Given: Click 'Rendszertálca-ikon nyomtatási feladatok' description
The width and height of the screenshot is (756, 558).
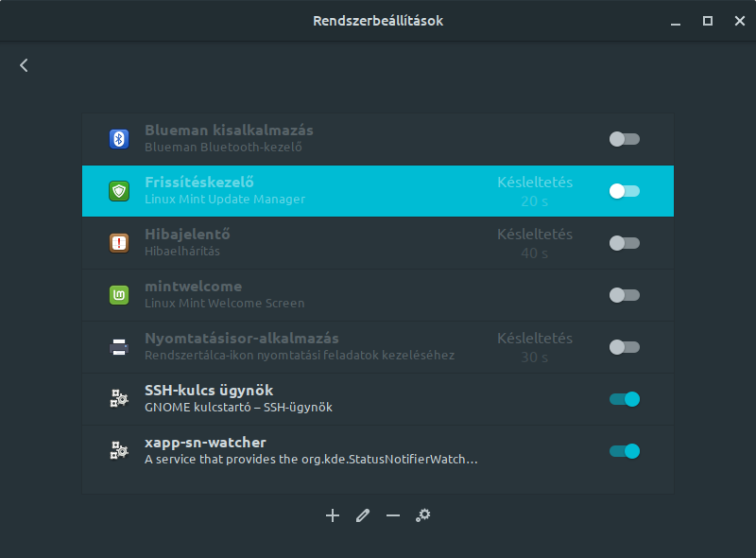Looking at the screenshot, I should pyautogui.click(x=300, y=356).
